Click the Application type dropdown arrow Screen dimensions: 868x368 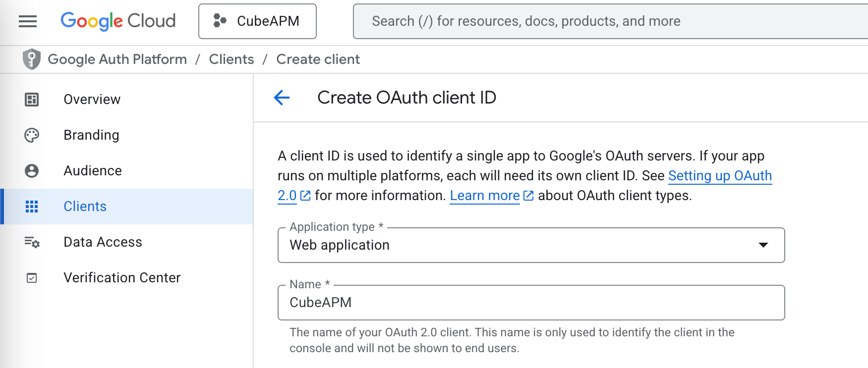763,245
